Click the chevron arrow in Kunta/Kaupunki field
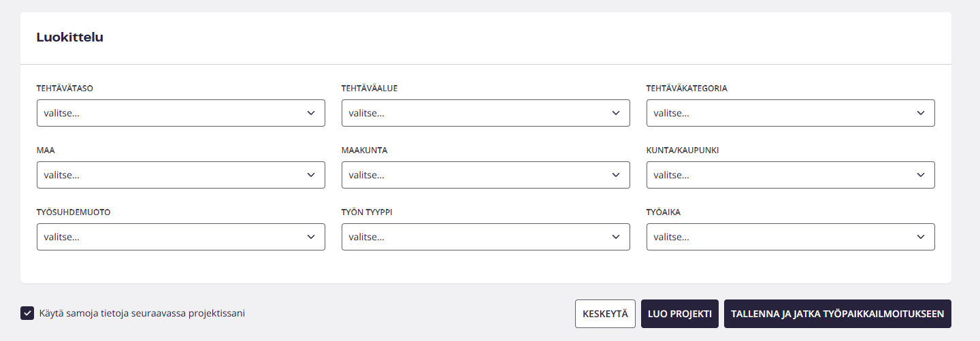 [x=921, y=175]
